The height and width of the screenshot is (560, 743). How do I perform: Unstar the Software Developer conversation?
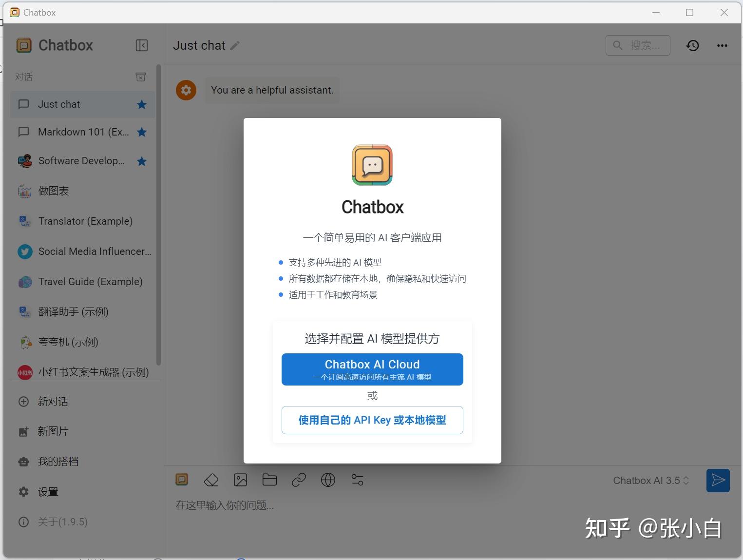coord(142,161)
